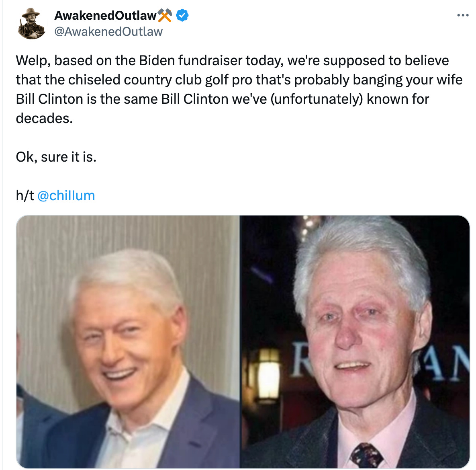476x470 pixels.
Task: Click the crossed hammers emoji beside the name
Action: click(x=165, y=15)
